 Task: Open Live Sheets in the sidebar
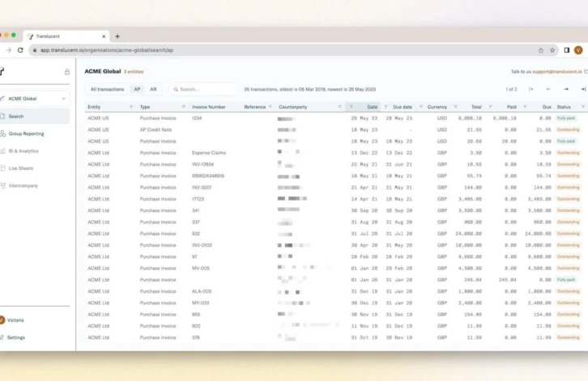tap(21, 168)
